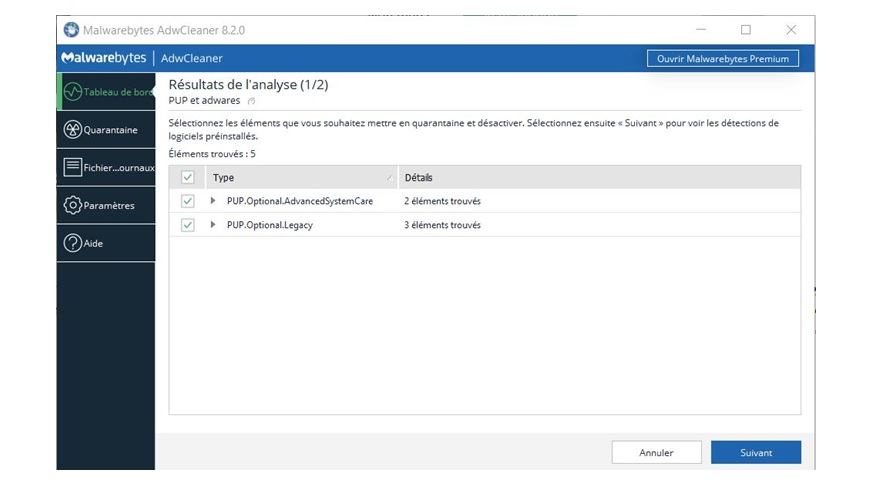
Task: Open the Fichier...ournaux log files section
Action: coord(107,167)
